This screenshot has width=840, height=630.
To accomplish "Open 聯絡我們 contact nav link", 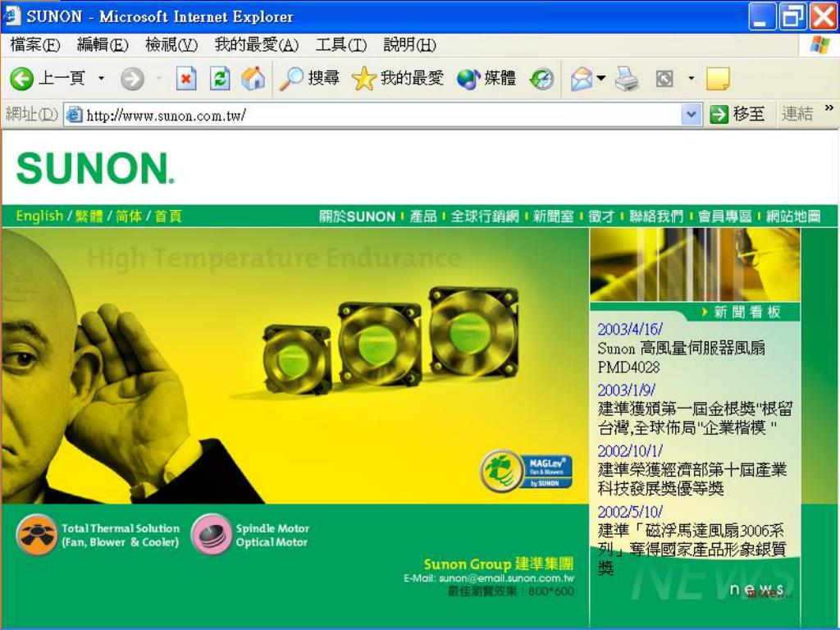I will [x=656, y=217].
